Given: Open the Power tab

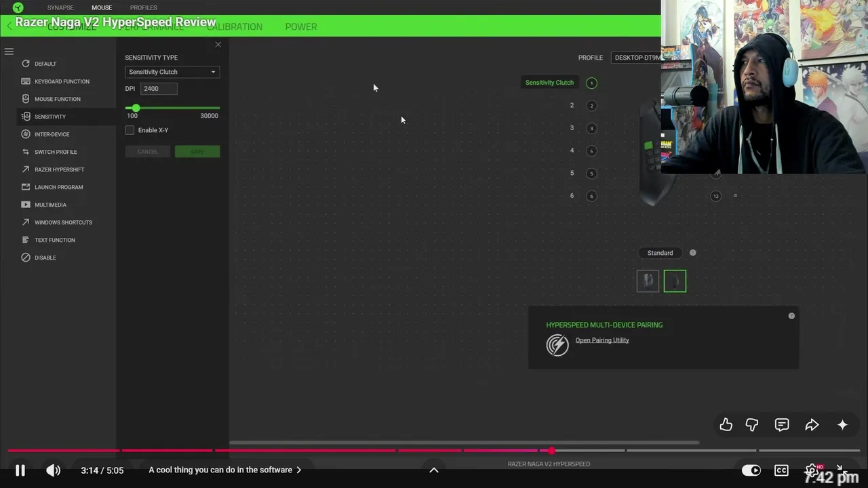Looking at the screenshot, I should pyautogui.click(x=301, y=26).
